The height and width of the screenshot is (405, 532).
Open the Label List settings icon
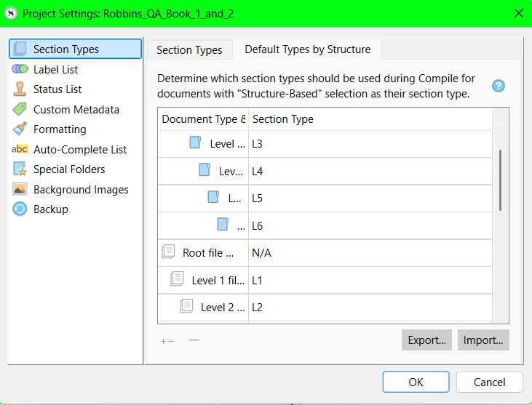(x=20, y=69)
